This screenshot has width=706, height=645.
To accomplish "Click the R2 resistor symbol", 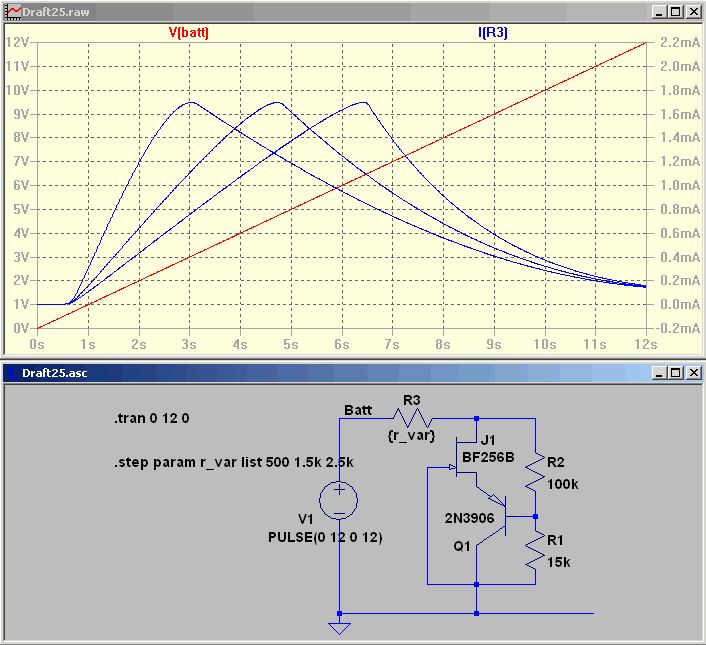I will coord(535,472).
